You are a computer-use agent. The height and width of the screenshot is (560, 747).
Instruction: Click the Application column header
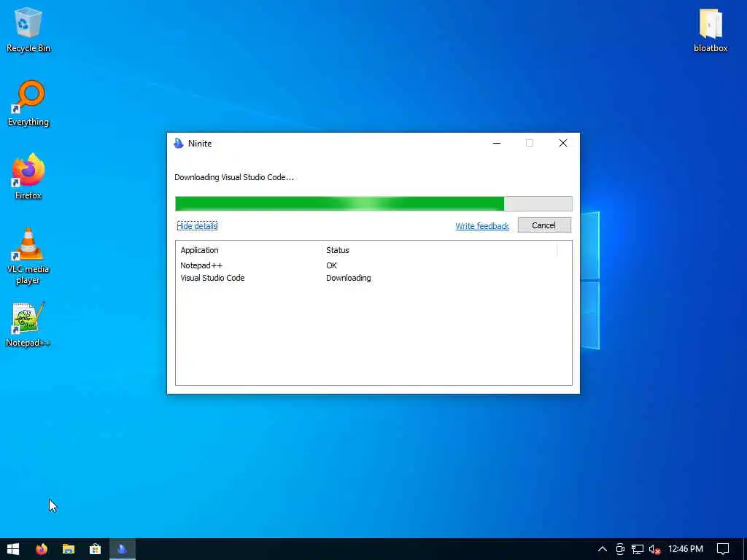tap(249, 250)
